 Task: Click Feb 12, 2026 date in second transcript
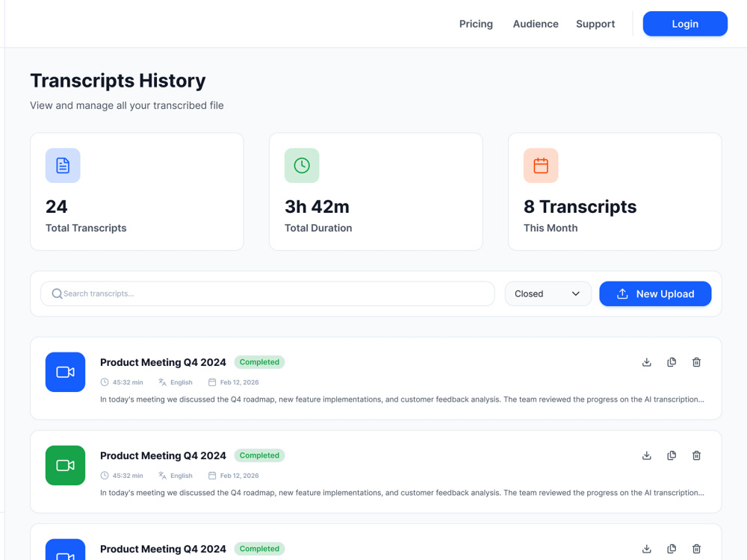point(240,475)
